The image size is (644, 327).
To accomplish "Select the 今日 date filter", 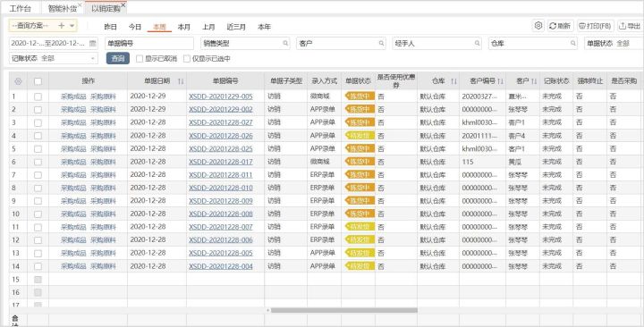I will click(135, 27).
